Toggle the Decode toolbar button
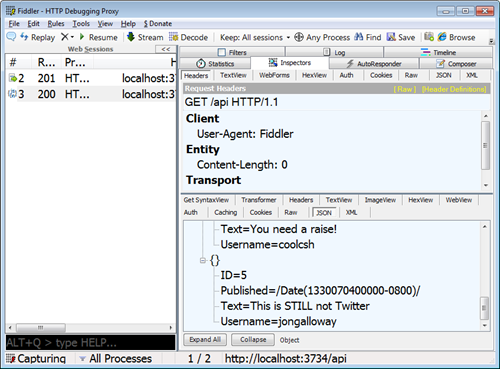Image resolution: width=500 pixels, height=369 pixels. coord(188,37)
